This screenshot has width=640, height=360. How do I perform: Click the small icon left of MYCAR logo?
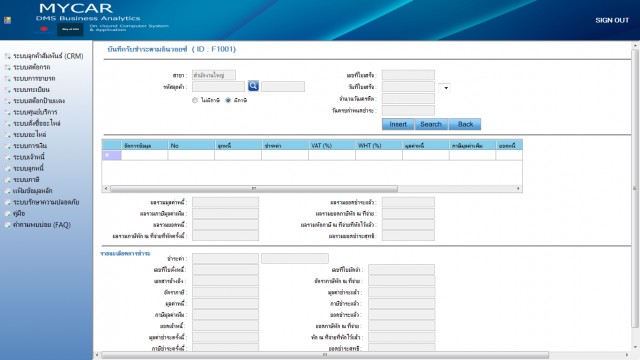pos(7,20)
